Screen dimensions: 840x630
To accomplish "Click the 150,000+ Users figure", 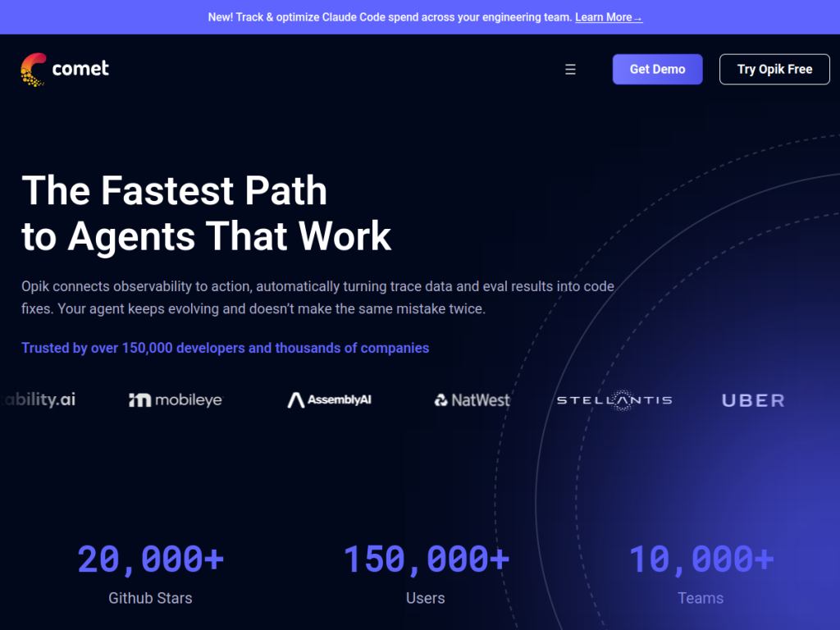I will click(426, 559).
